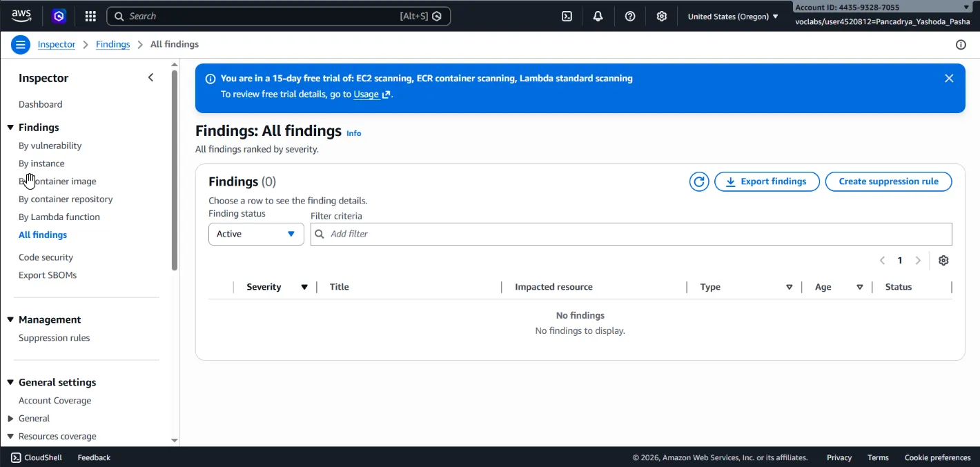The height and width of the screenshot is (467, 980).
Task: Open the page info circle icon
Action: point(961,45)
